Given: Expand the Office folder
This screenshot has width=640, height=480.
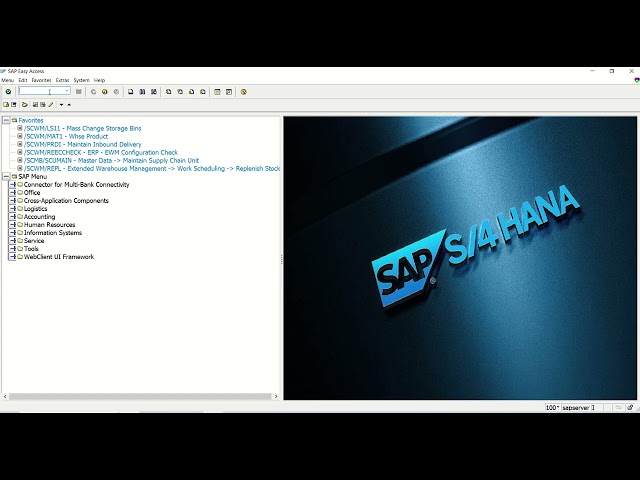Looking at the screenshot, I should pyautogui.click(x=13, y=193).
